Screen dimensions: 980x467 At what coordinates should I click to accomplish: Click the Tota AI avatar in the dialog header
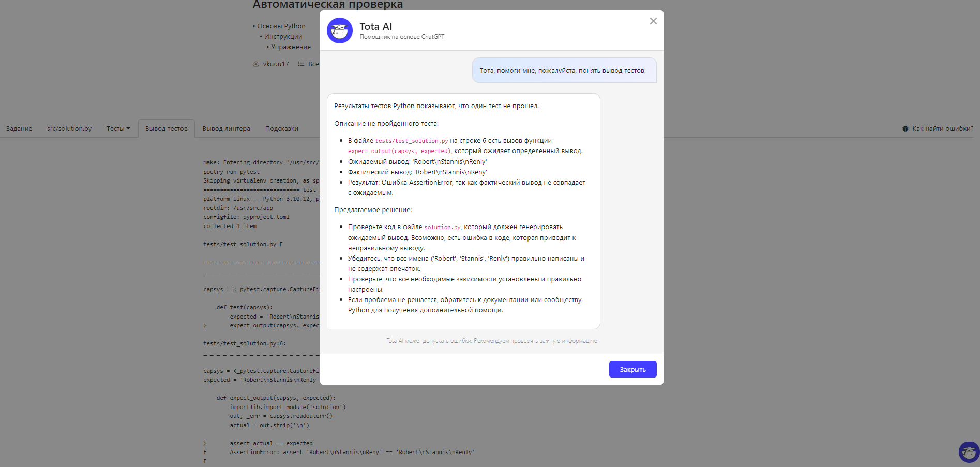[340, 31]
